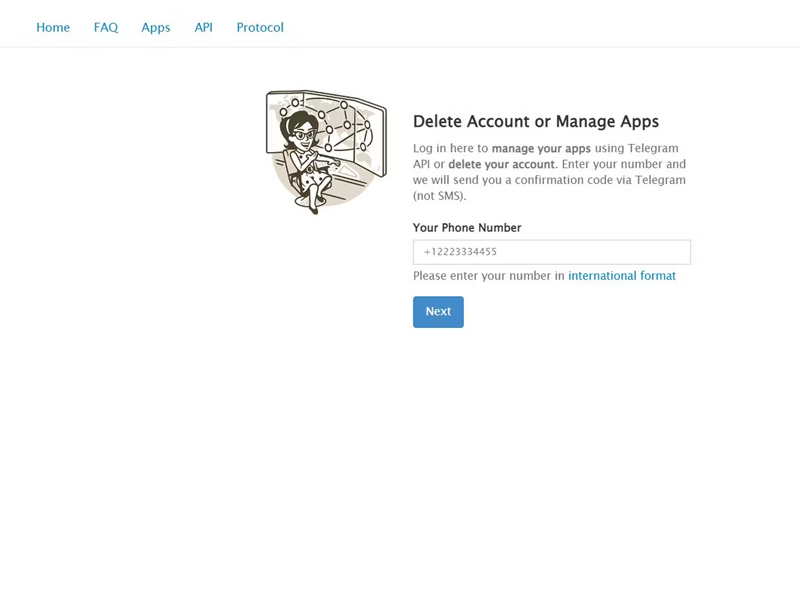Click the bold delete your account text

click(501, 165)
